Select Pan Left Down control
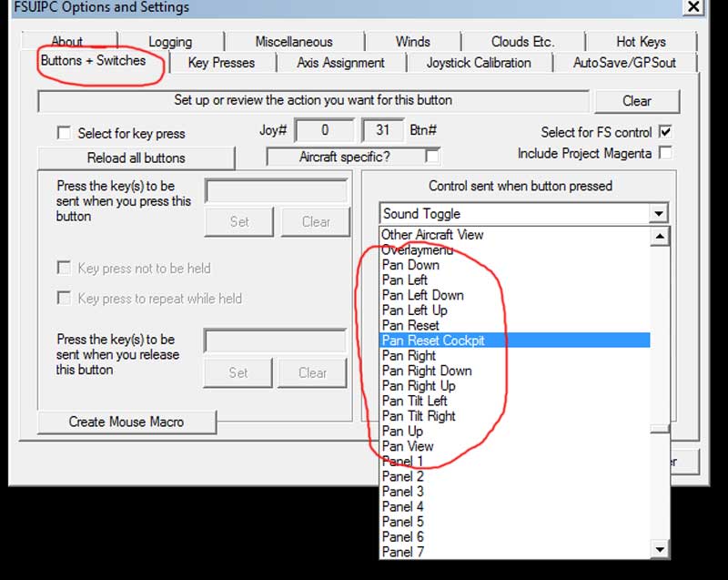Image resolution: width=728 pixels, height=580 pixels. (x=514, y=295)
